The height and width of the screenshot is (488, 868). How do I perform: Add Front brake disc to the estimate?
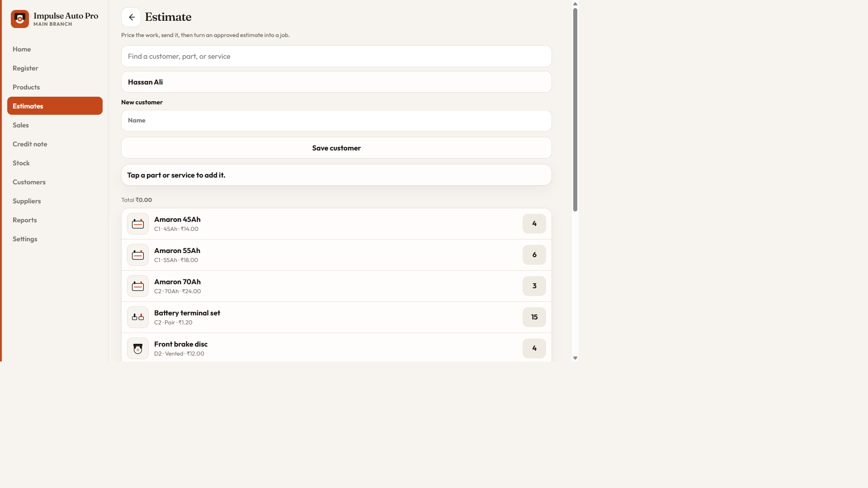tap(336, 348)
